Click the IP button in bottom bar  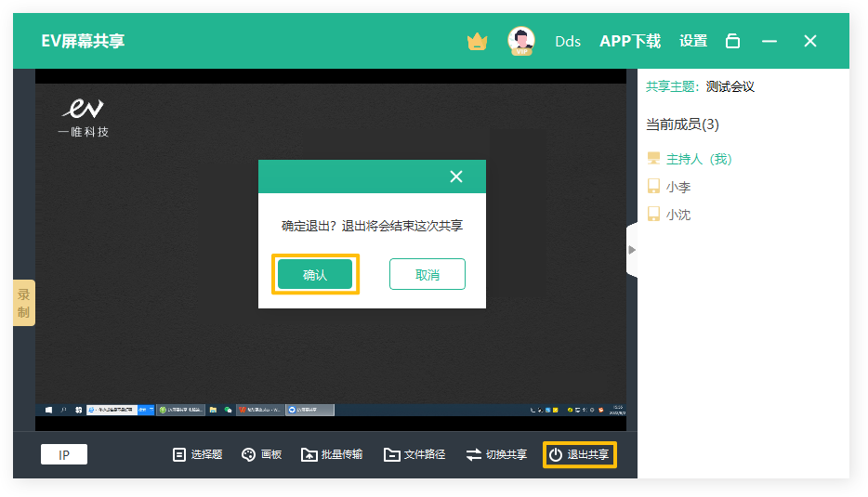pyautogui.click(x=64, y=454)
